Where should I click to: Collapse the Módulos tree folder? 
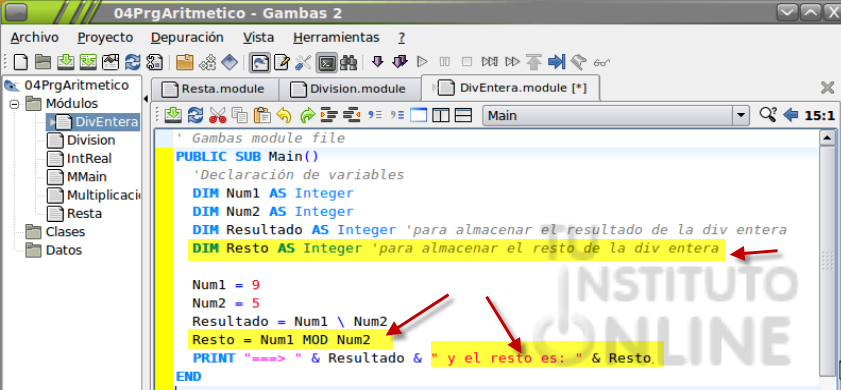coord(14,104)
